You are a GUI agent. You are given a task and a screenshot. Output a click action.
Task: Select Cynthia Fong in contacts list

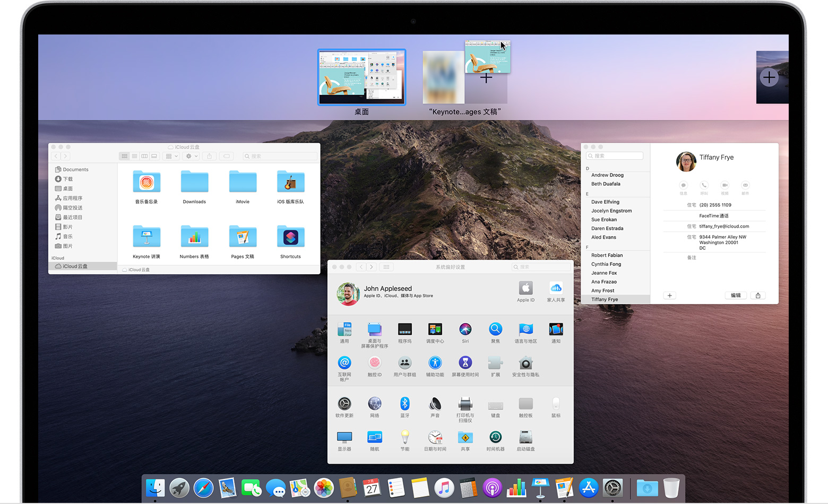pyautogui.click(x=606, y=264)
